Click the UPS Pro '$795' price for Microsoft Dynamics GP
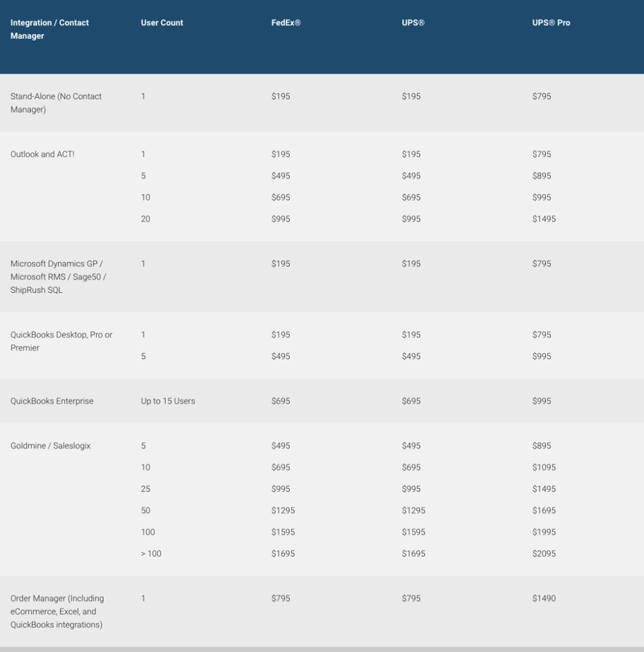The height and width of the screenshot is (652, 644). [541, 264]
